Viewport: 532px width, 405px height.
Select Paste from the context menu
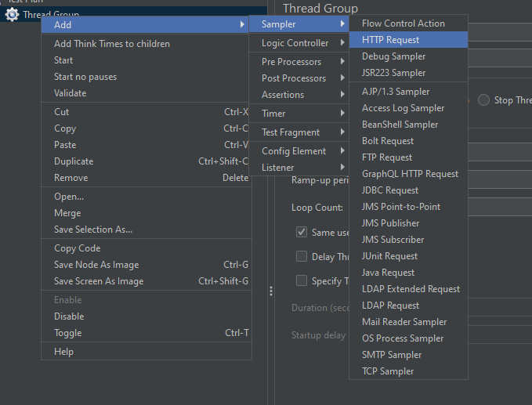pyautogui.click(x=146, y=145)
